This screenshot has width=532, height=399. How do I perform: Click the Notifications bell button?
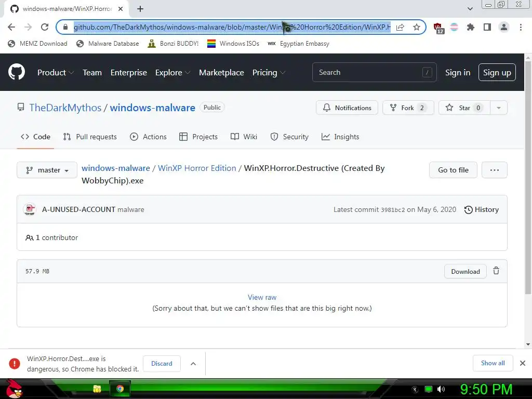pos(347,108)
